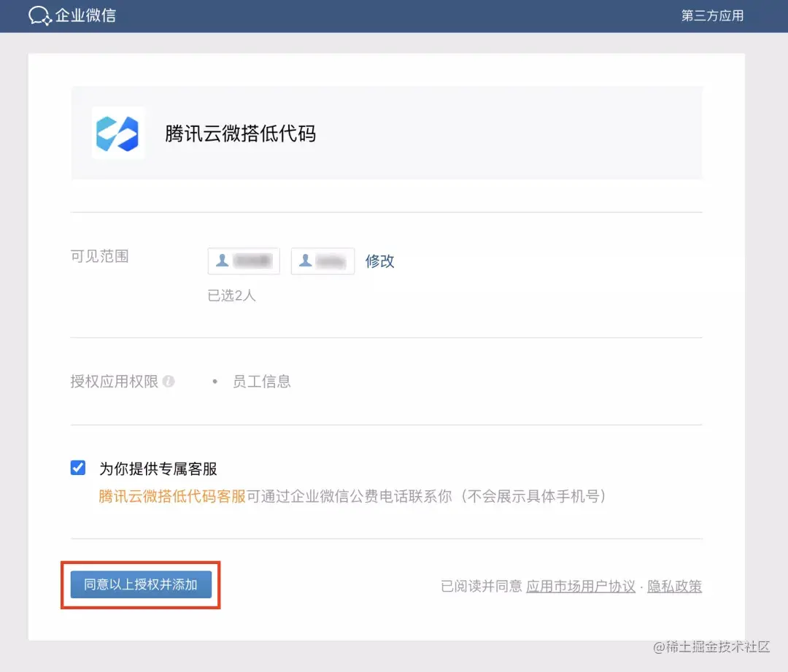788x672 pixels.
Task: Click the info icon beside 授权应用权限
Action: 169,381
